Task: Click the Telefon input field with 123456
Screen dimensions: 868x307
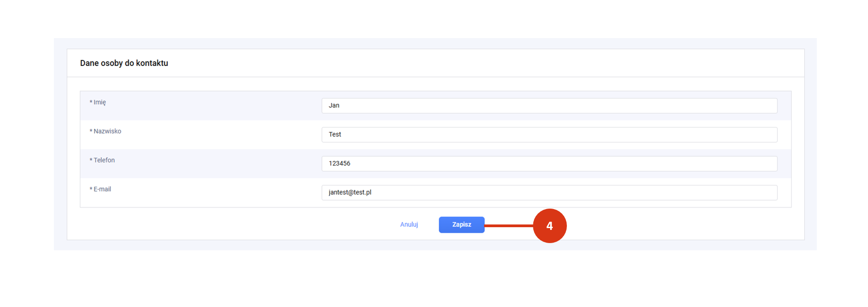Action: coord(549,164)
